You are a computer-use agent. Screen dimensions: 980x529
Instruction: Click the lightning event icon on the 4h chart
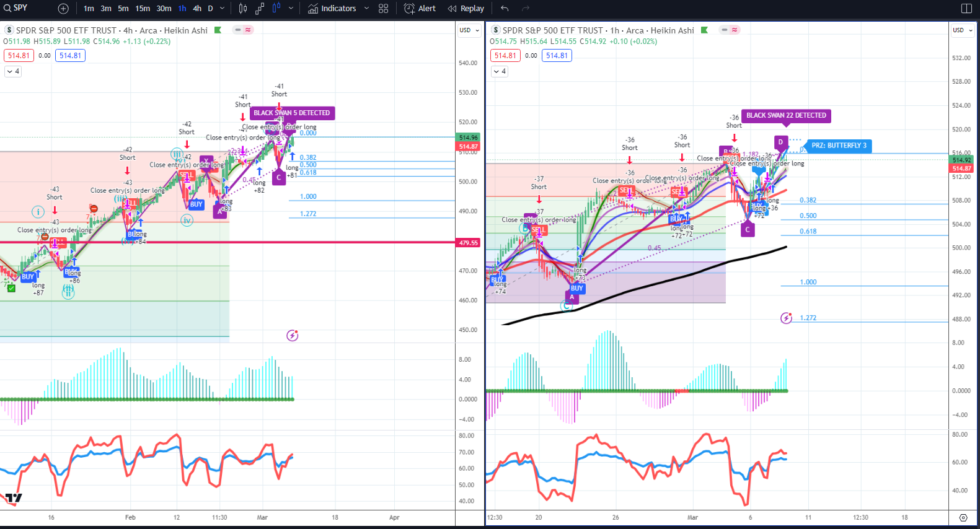293,335
